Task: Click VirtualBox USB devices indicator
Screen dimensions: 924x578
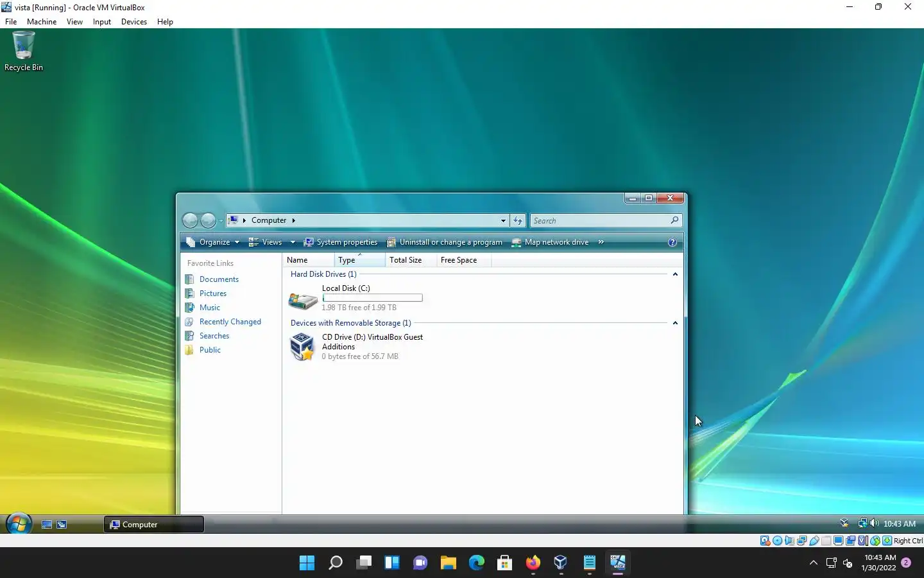Action: [x=814, y=541]
